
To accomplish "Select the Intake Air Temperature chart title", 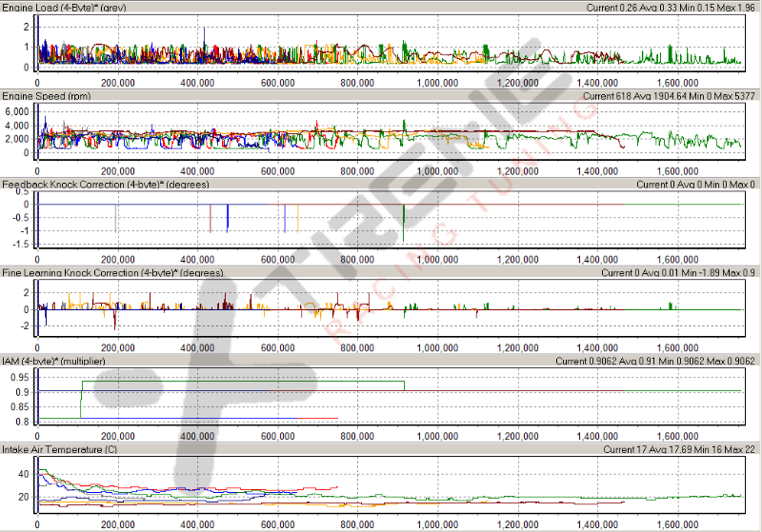I will coord(60,449).
